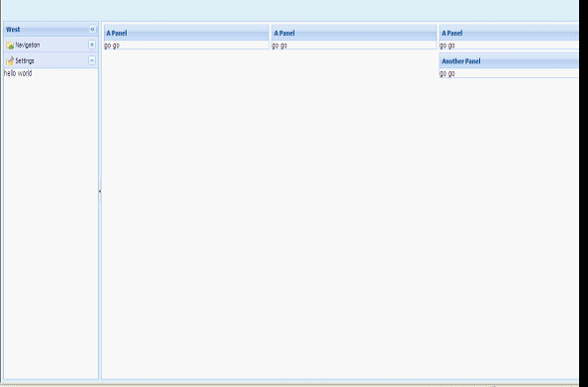Select the leftmost A Panel header

click(x=186, y=33)
